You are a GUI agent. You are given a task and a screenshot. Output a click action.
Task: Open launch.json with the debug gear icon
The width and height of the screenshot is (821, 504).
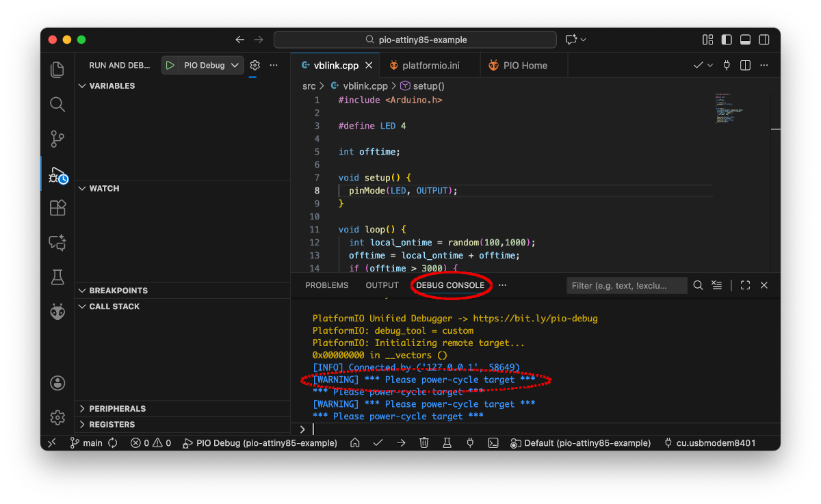pos(255,66)
